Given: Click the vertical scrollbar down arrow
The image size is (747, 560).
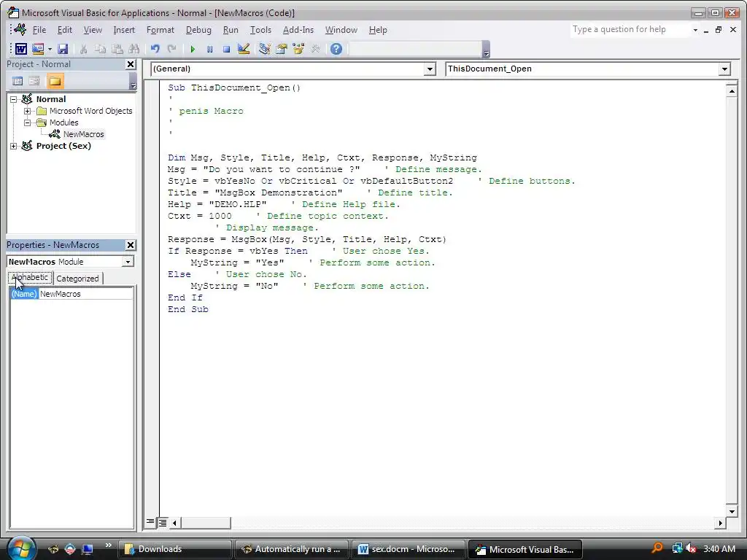Looking at the screenshot, I should coord(732,511).
